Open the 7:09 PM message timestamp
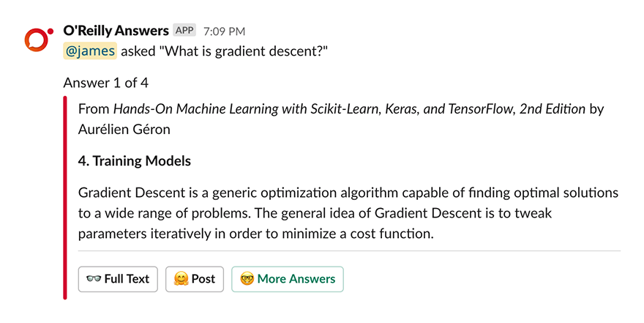 click(x=224, y=31)
